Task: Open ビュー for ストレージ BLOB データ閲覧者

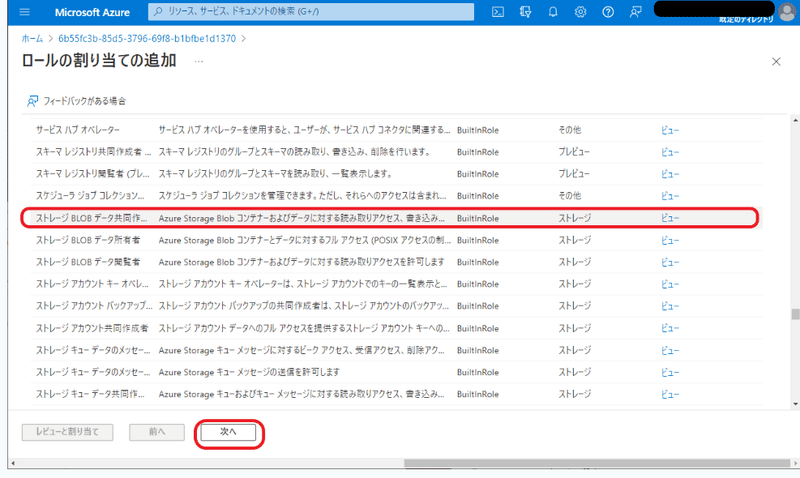Action: (x=670, y=262)
